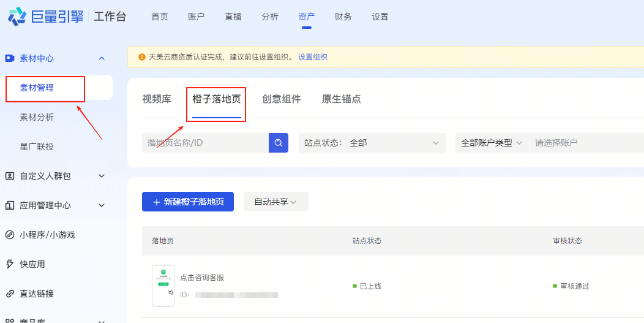644x323 pixels.
Task: Open the 自动共享 dropdown
Action: pyautogui.click(x=276, y=202)
